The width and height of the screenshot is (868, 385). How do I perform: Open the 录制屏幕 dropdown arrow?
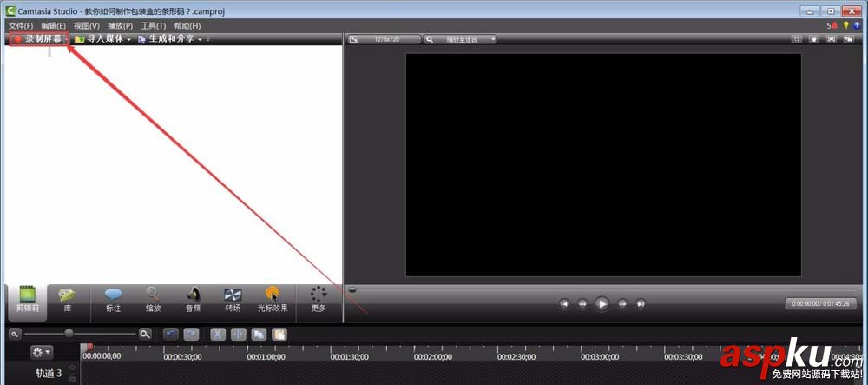[x=67, y=39]
